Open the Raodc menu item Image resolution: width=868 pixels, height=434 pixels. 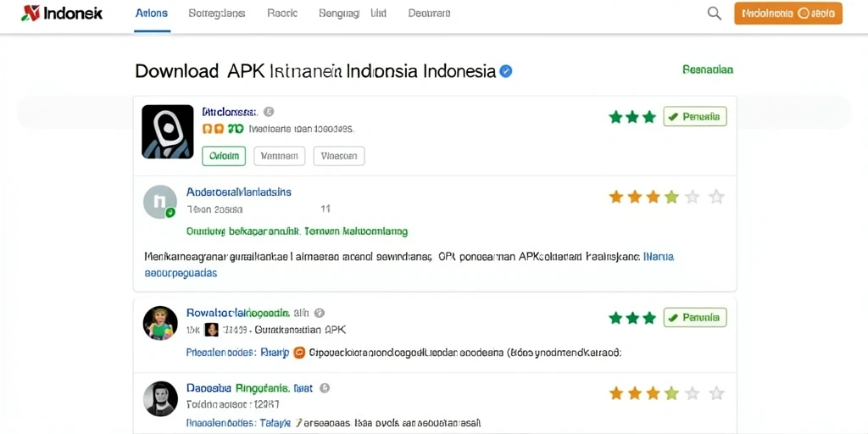click(x=281, y=14)
